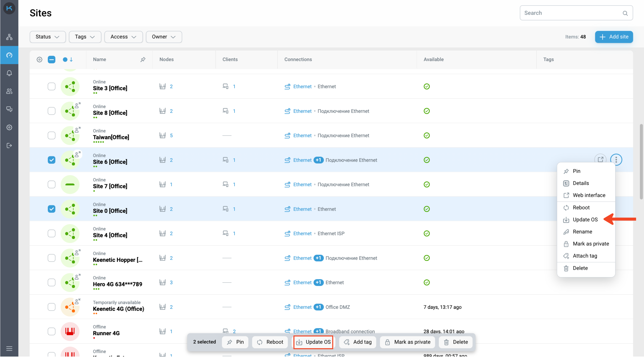Toggle the select-all checkbox in table header

pos(51,60)
